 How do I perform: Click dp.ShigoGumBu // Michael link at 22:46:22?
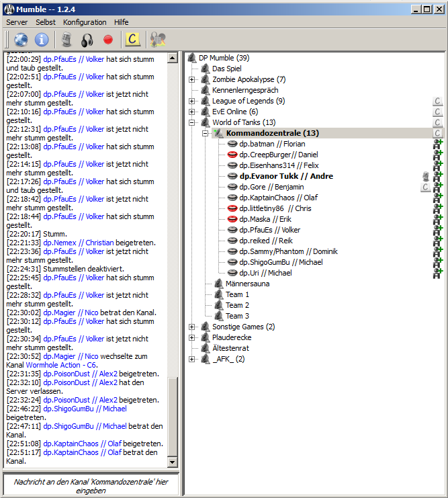(x=85, y=409)
